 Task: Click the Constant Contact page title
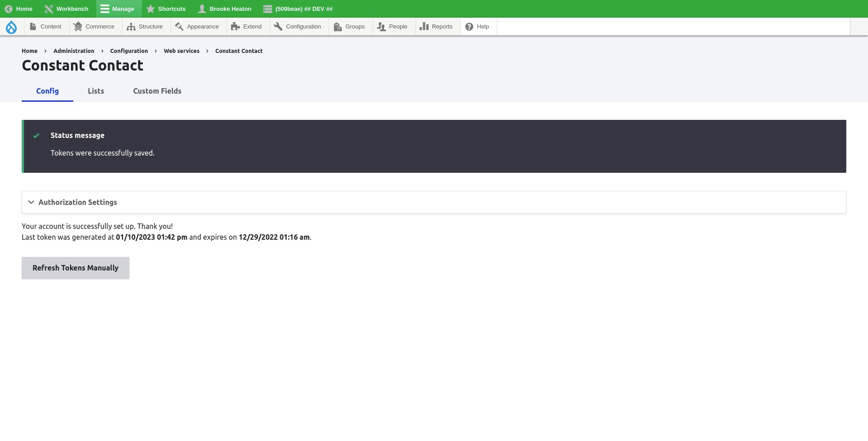pyautogui.click(x=83, y=66)
